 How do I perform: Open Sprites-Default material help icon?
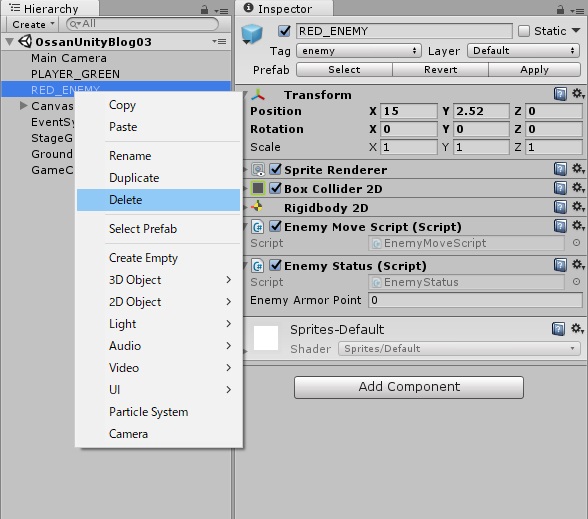(x=558, y=329)
